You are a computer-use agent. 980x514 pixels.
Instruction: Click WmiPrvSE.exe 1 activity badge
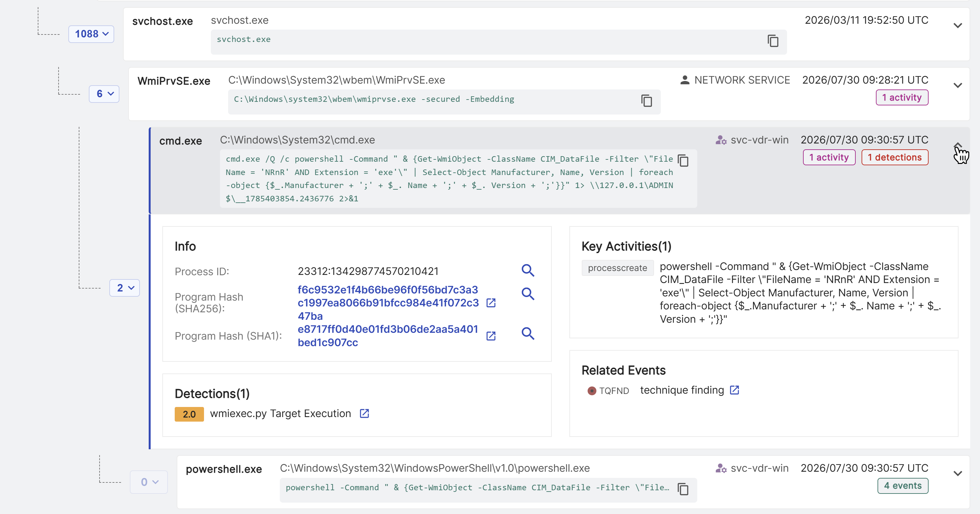point(902,97)
